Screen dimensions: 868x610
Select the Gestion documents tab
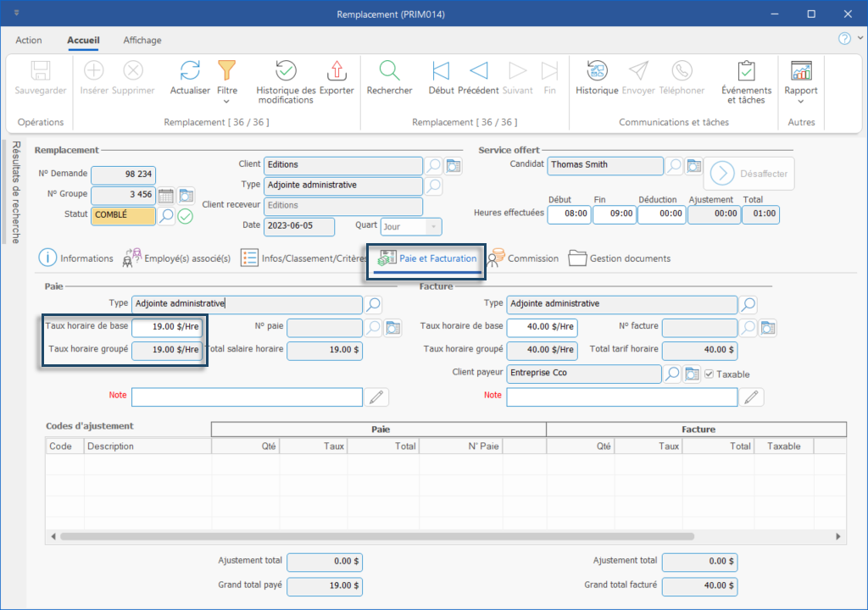click(620, 258)
